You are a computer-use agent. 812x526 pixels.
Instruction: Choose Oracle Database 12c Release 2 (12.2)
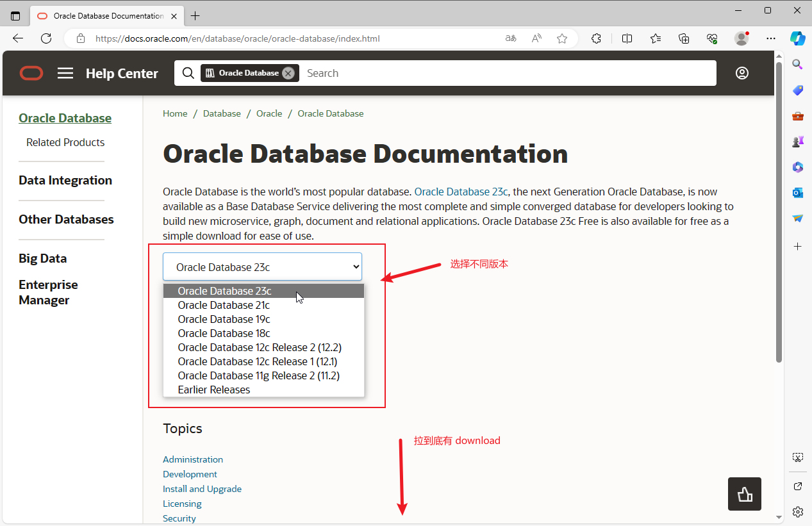pos(260,347)
